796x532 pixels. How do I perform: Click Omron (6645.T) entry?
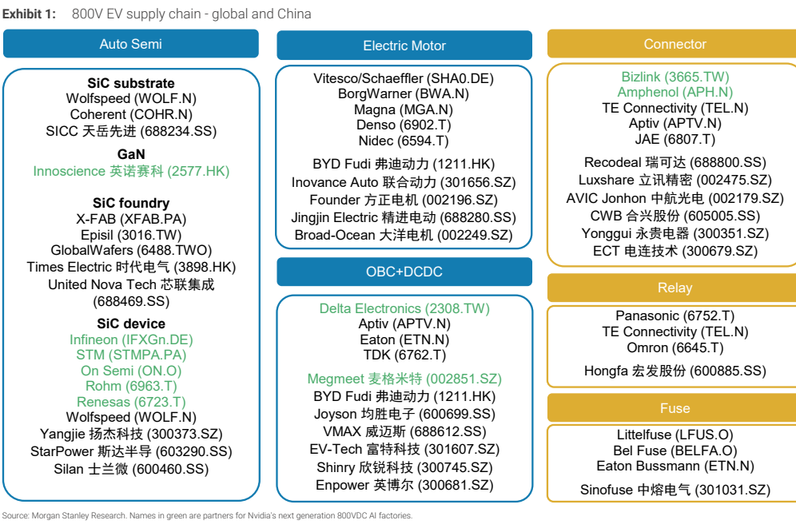coord(675,347)
